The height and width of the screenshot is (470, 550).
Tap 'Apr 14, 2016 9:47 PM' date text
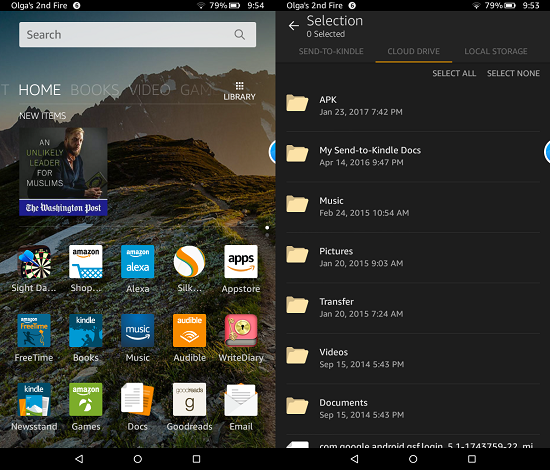click(x=361, y=163)
